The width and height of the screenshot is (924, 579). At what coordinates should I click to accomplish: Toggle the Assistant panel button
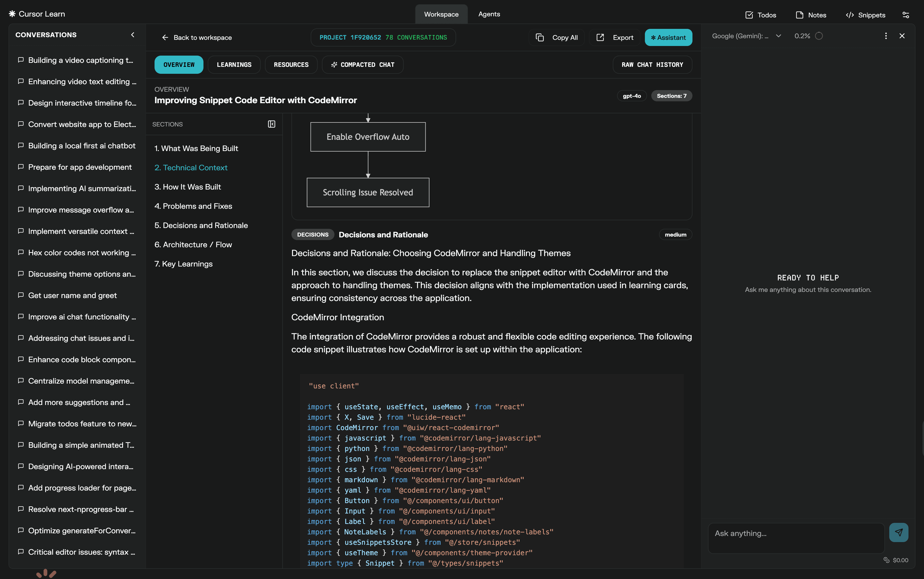[668, 37]
